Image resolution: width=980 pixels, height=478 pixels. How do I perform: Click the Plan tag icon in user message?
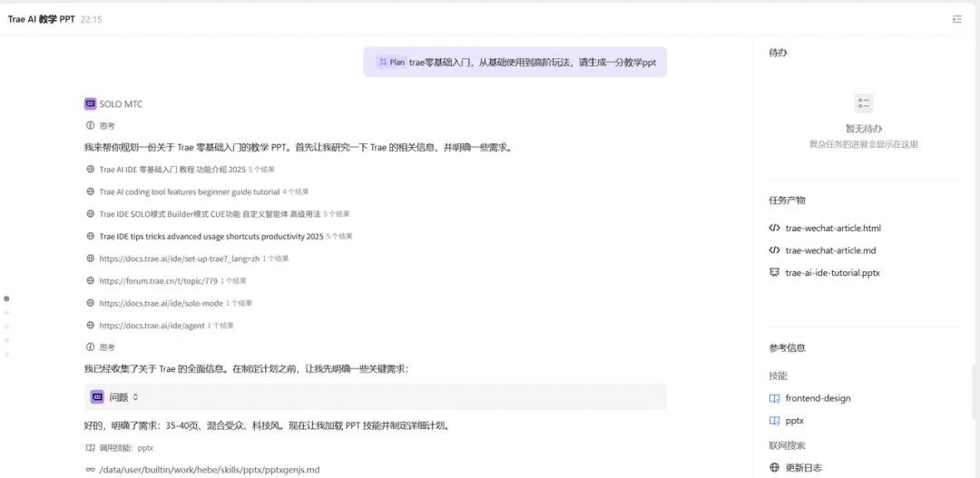382,62
